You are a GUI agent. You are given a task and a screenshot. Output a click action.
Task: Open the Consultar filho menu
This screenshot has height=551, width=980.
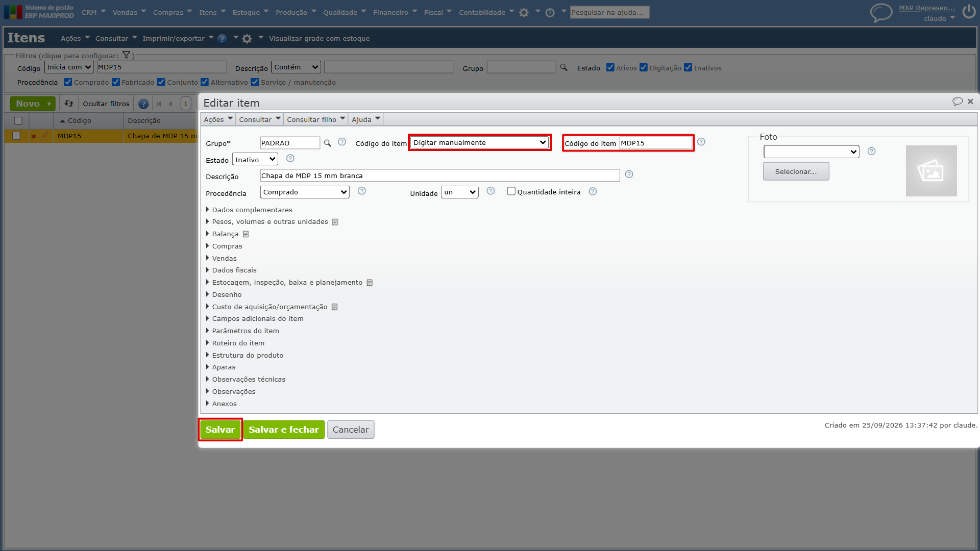pos(316,119)
